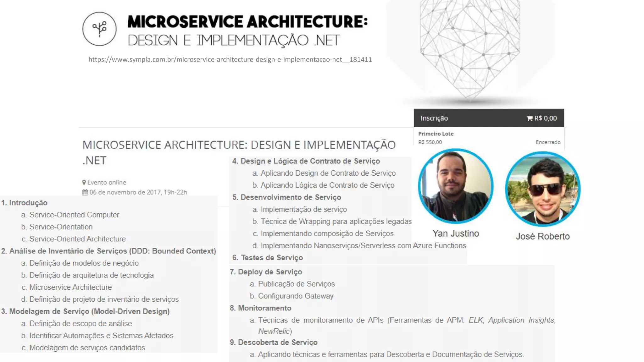Open the sympla.com.br event URL

(x=230, y=59)
